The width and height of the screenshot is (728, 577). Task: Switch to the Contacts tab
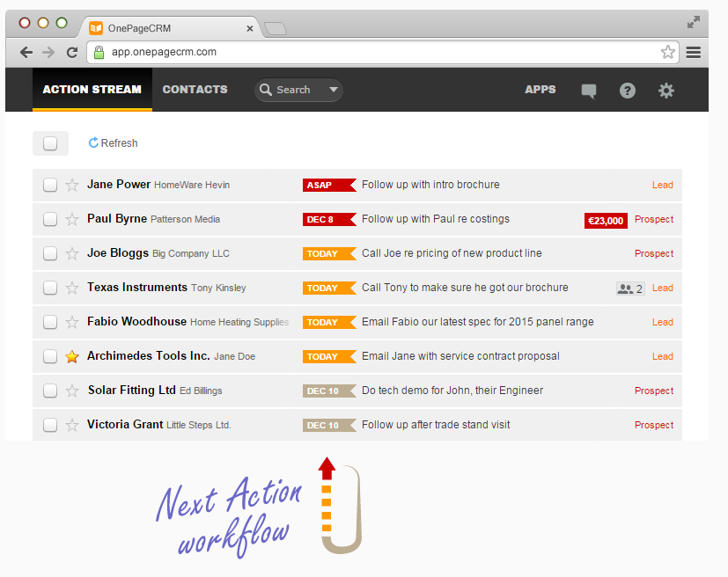[195, 90]
